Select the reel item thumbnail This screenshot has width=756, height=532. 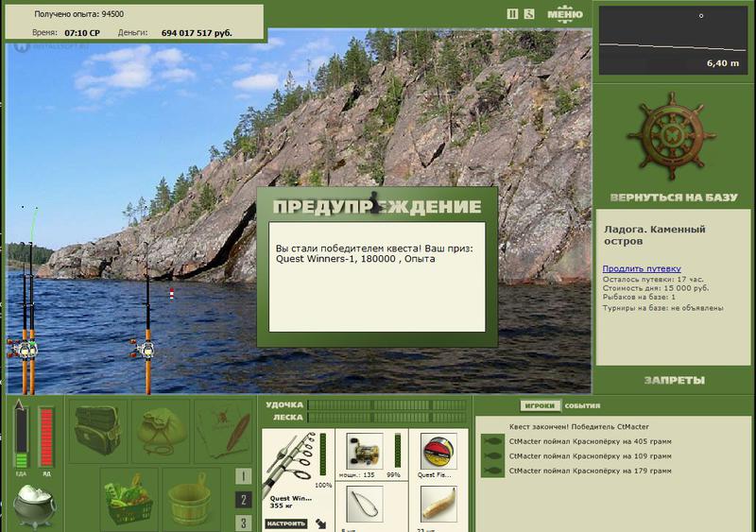(x=365, y=451)
